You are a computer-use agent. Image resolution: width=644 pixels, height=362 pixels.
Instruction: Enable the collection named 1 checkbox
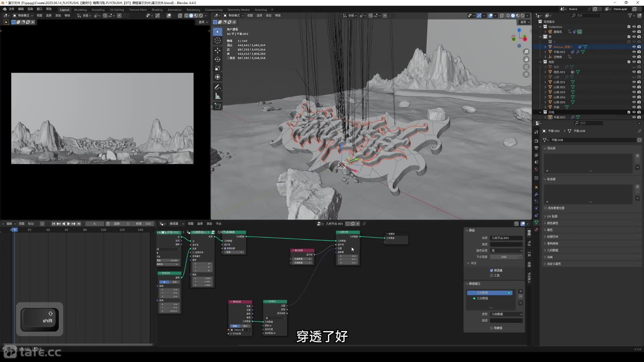[x=629, y=42]
